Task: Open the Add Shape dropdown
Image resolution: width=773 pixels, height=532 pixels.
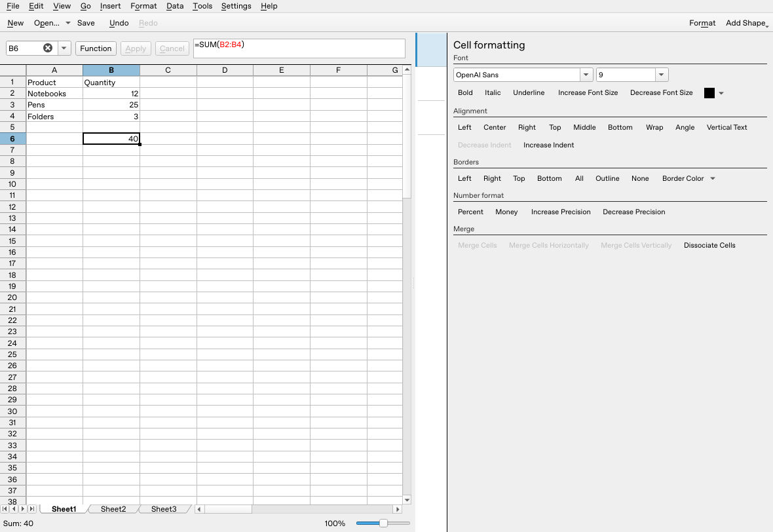Action: 746,23
